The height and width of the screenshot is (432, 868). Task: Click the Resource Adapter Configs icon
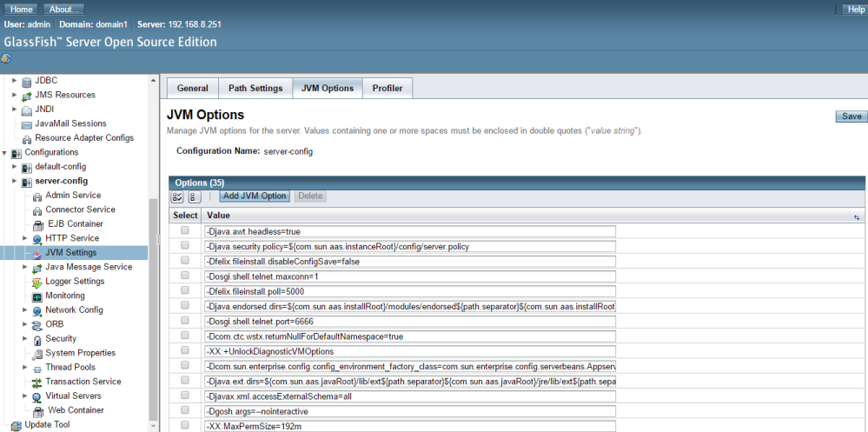tap(26, 138)
